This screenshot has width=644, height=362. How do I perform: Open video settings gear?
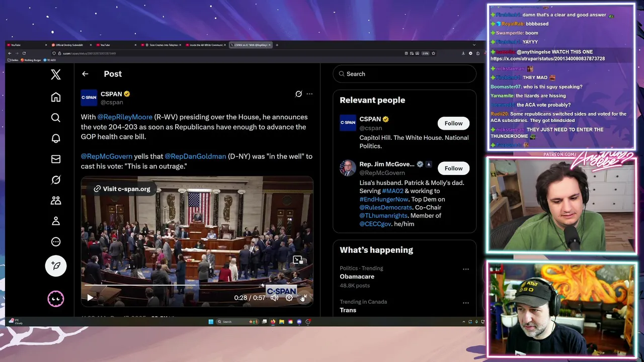[289, 298]
